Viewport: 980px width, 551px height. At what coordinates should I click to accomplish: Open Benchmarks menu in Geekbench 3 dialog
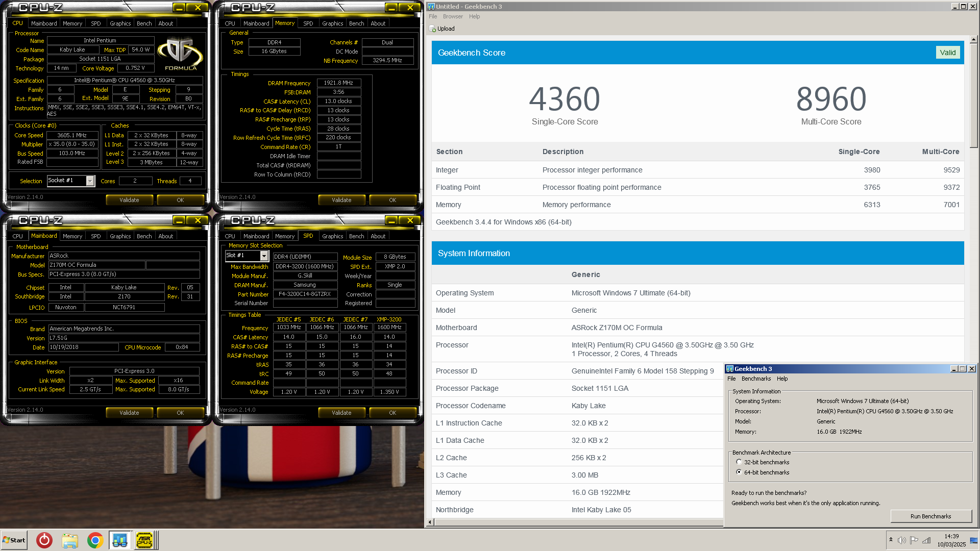click(756, 379)
